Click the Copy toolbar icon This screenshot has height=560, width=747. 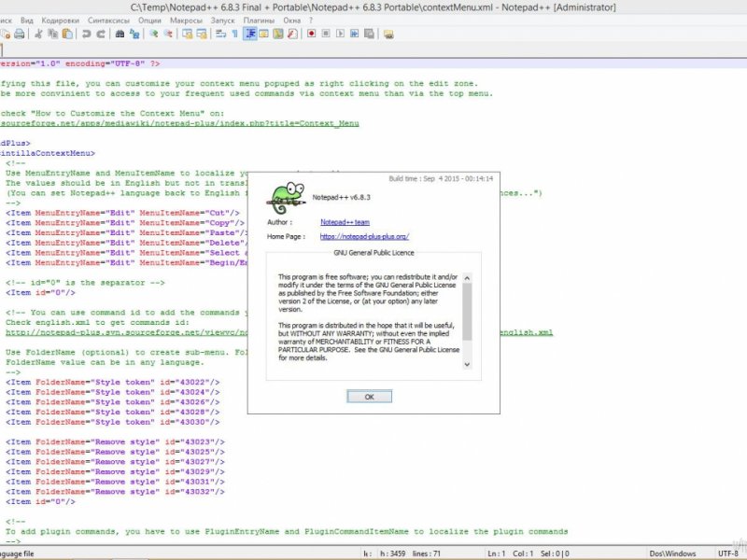53,34
